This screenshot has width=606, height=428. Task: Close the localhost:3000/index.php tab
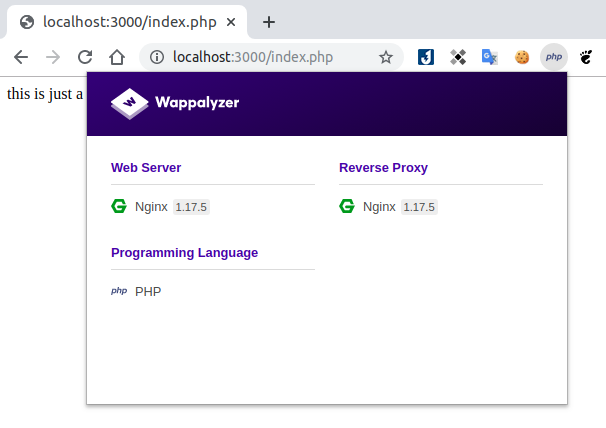click(231, 22)
